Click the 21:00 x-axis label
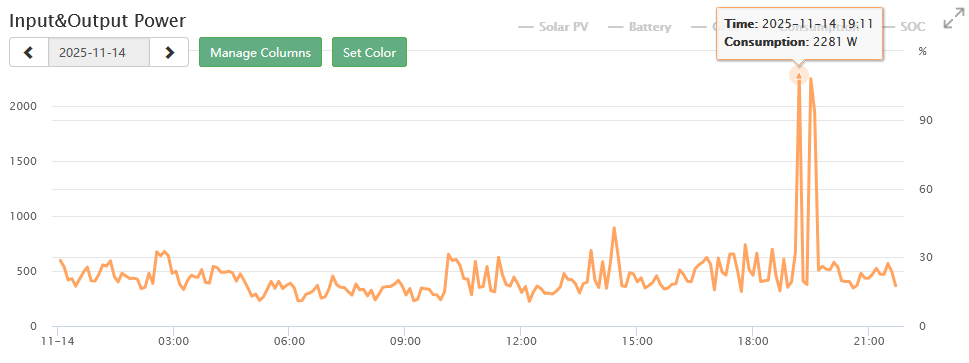This screenshot has height=363, width=969. point(868,341)
